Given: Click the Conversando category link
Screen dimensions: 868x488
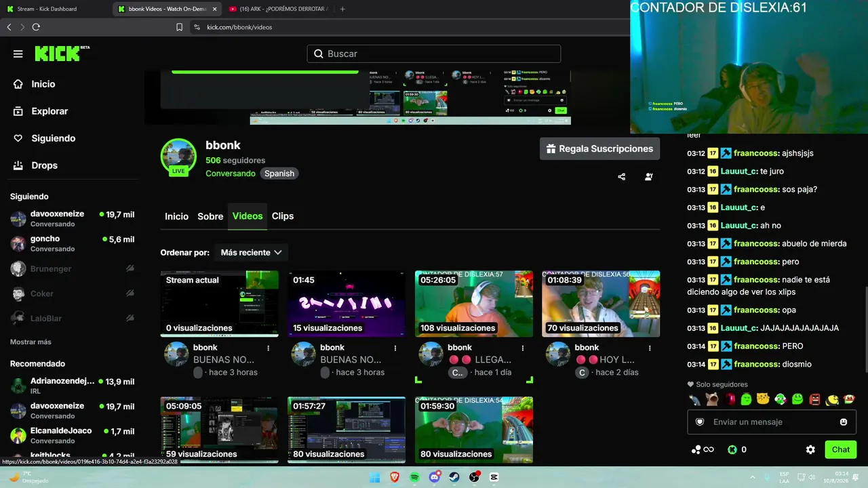Looking at the screenshot, I should click(231, 174).
